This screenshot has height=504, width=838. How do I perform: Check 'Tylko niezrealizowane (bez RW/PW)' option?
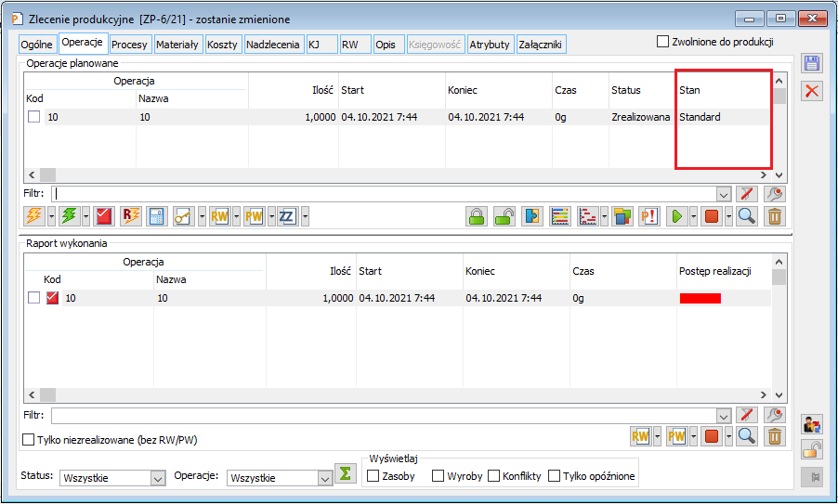pos(28,439)
